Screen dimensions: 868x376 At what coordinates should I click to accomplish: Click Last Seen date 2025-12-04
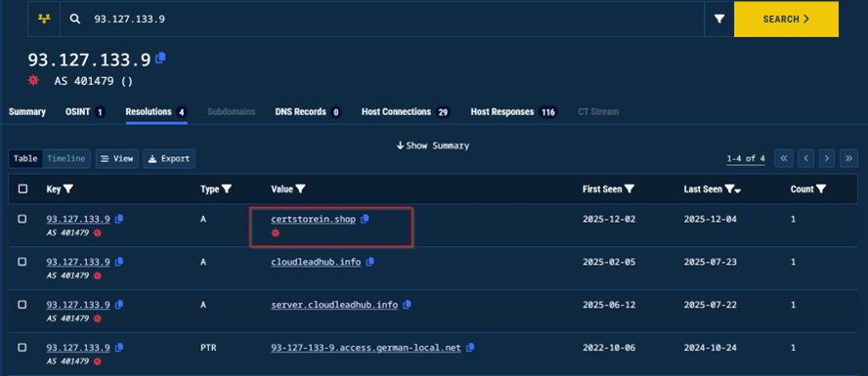[711, 219]
